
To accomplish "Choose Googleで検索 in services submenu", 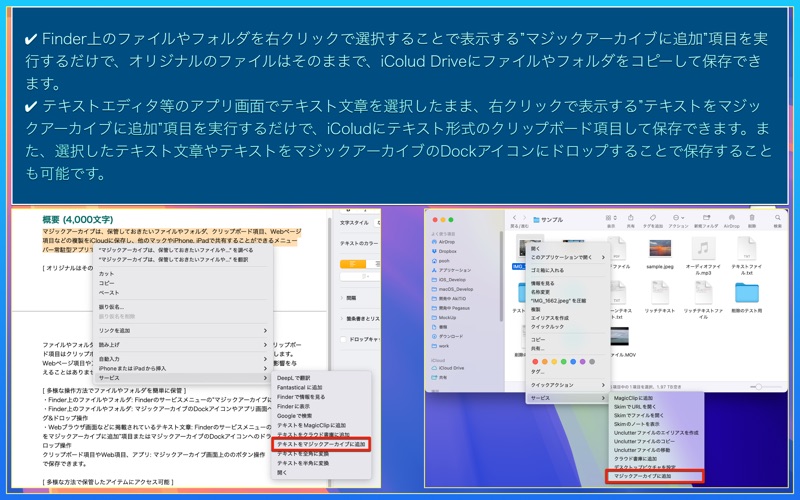I will click(321, 416).
